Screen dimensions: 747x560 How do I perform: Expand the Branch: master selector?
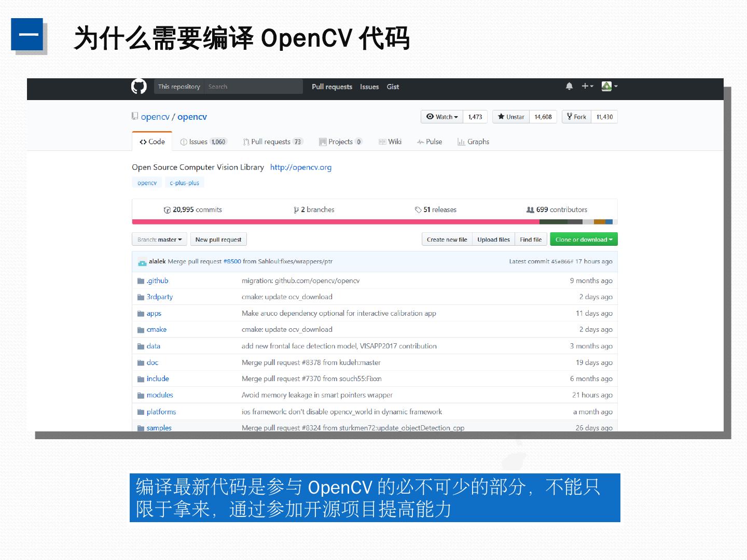click(159, 240)
